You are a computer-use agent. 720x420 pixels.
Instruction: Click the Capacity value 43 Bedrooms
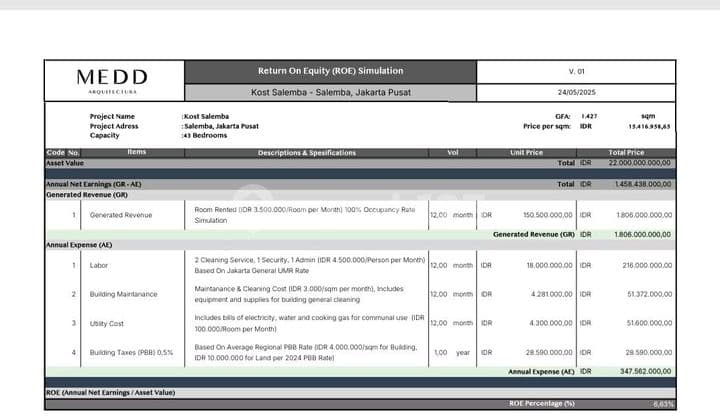point(205,135)
